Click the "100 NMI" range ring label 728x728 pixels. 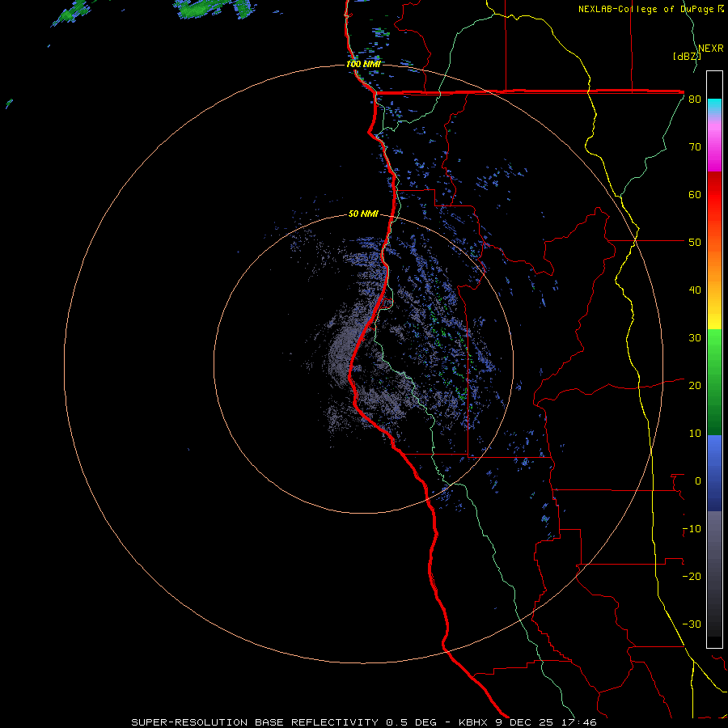(x=363, y=64)
